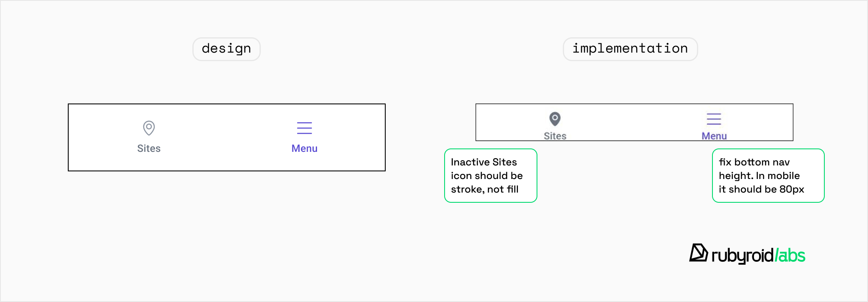Click "fix bottom nav" line in the note
Image resolution: width=868 pixels, height=302 pixels.
(x=754, y=162)
